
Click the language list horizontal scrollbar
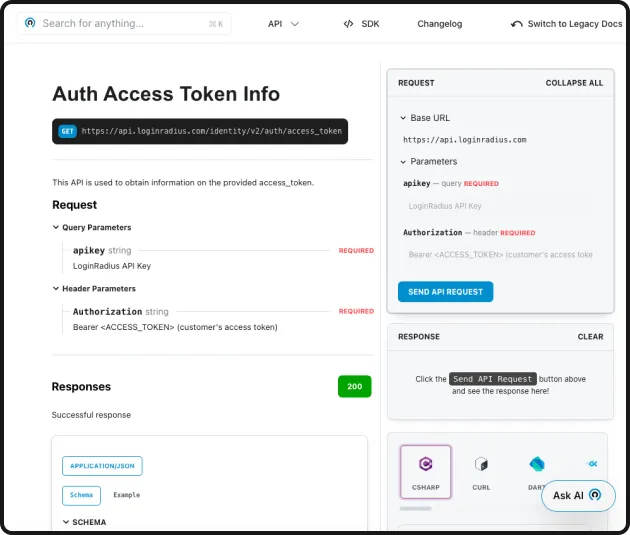415,508
